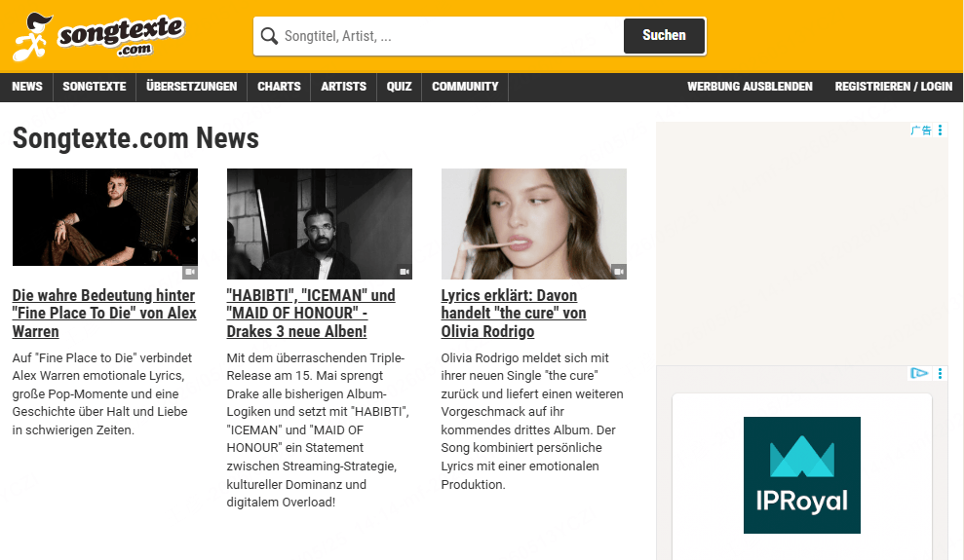
Task: Open the Drake article thumbnail
Action: coord(319,223)
